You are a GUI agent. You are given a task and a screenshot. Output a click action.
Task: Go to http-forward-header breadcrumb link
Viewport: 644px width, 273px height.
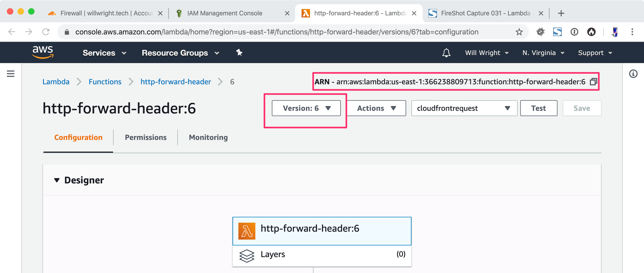[176, 82]
